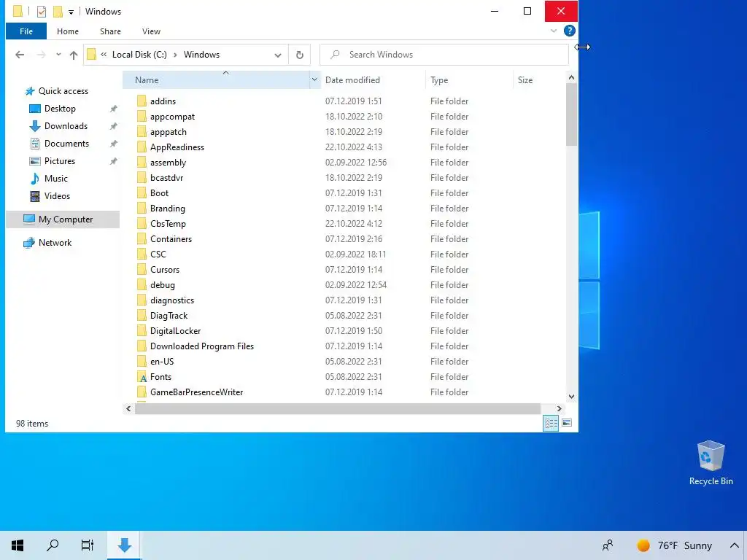Viewport: 747px width, 560px height.
Task: Select Recycle Bin on desktop
Action: [x=711, y=463]
